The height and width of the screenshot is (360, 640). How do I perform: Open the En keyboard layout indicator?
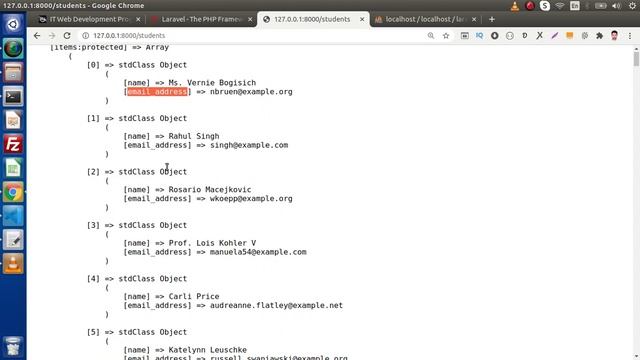click(x=575, y=6)
